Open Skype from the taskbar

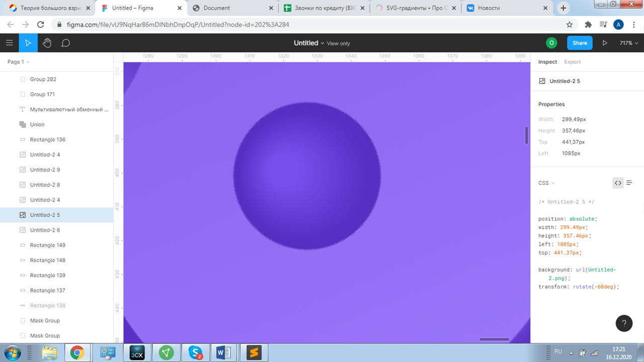(195, 353)
